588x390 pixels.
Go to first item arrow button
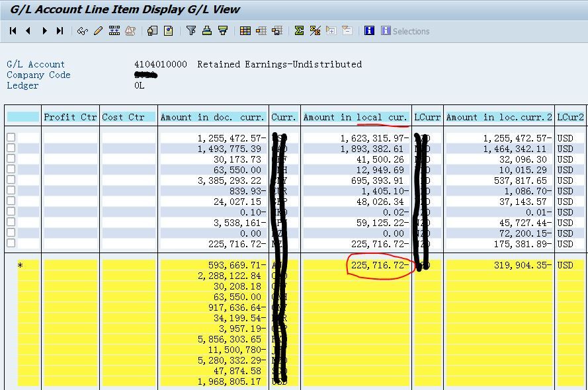click(13, 31)
